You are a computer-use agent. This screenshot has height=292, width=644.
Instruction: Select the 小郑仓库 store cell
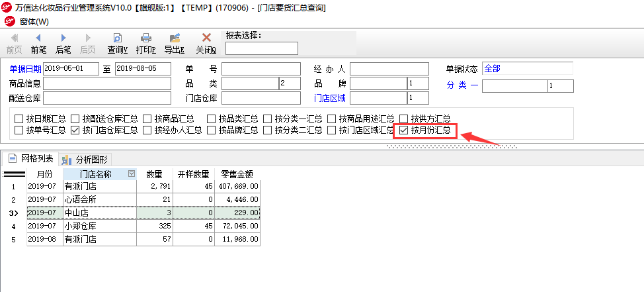(100, 226)
